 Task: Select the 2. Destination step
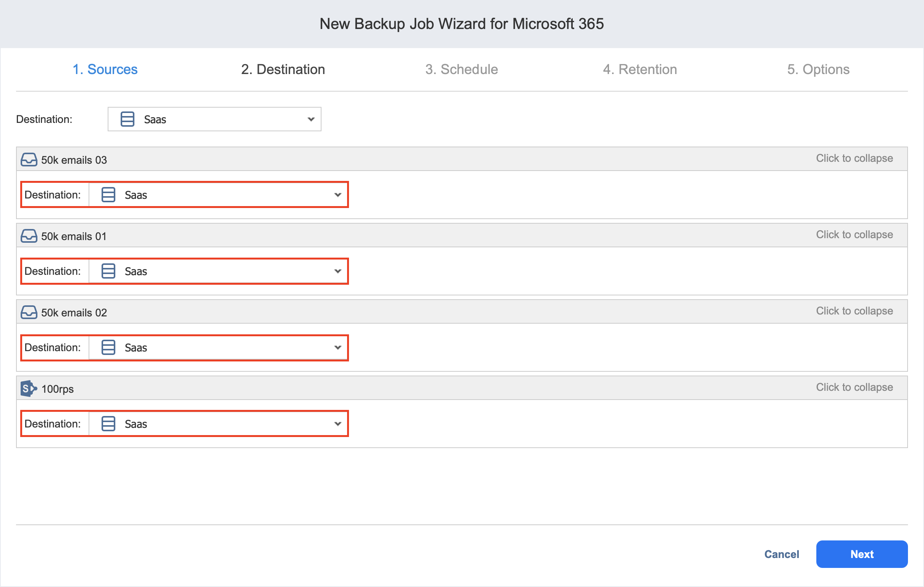[x=283, y=69]
